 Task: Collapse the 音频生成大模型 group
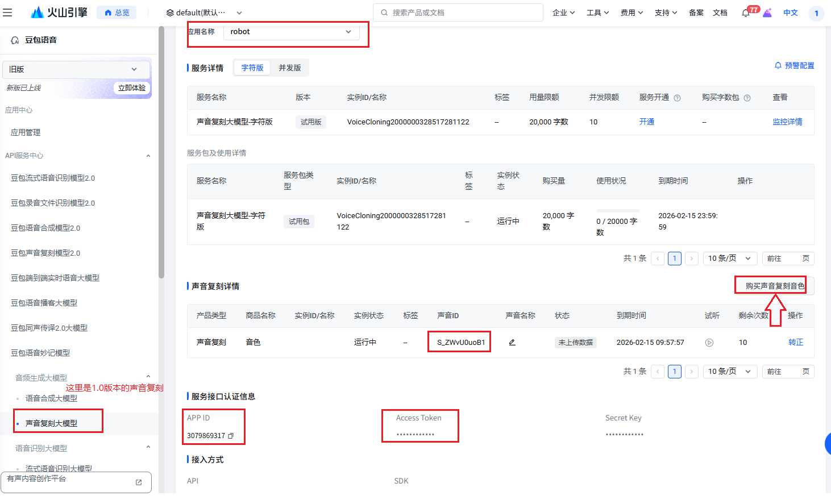tap(148, 377)
